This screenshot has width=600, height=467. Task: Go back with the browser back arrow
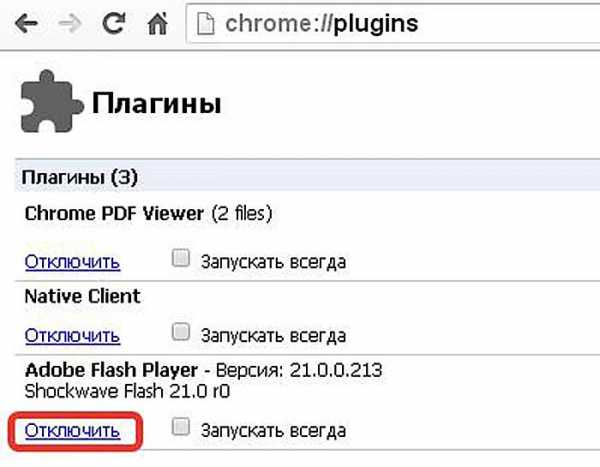pos(26,24)
